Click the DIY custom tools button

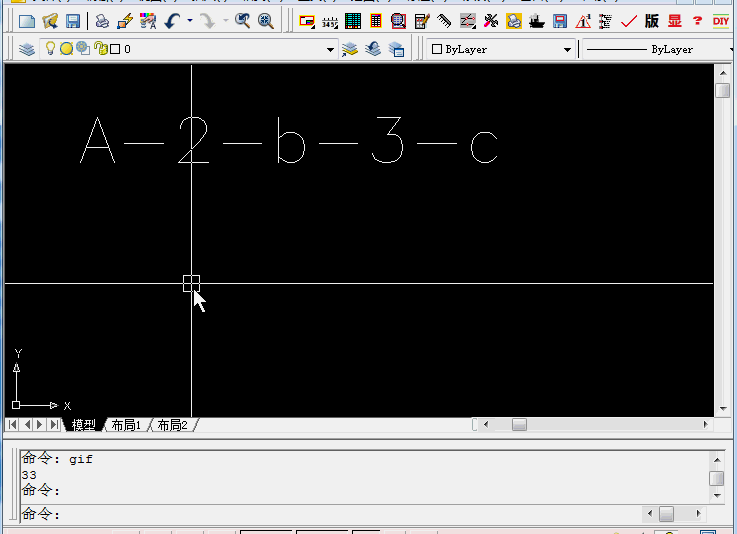[721, 21]
